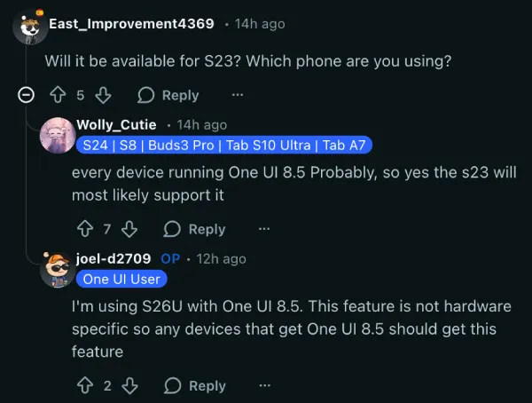This screenshot has width=532, height=403.
Task: Open more options on joel-d2709's comment
Action: (263, 385)
